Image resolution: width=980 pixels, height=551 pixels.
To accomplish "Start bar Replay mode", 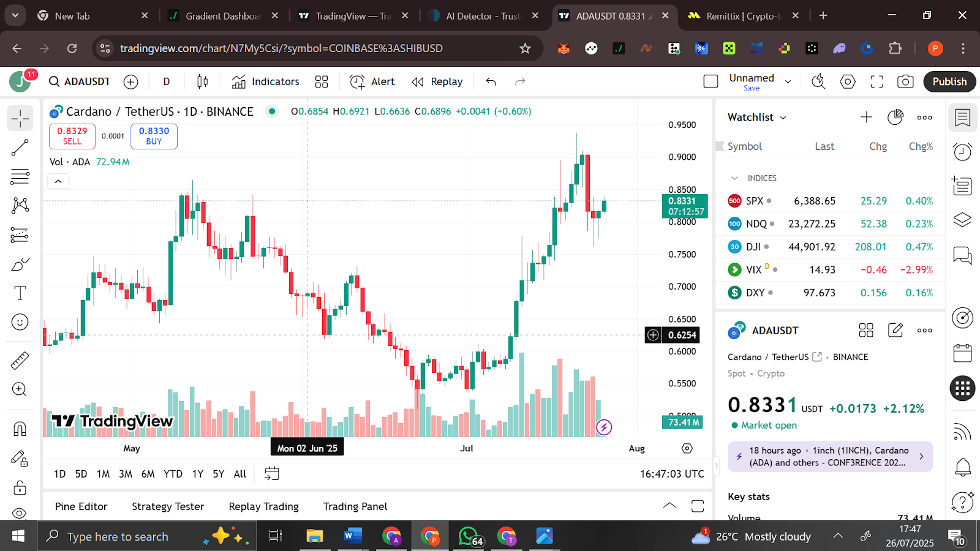I will (437, 81).
